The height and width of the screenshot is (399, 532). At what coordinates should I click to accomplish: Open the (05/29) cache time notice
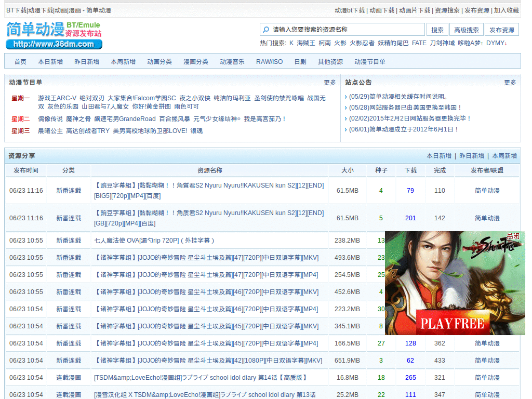coord(398,97)
